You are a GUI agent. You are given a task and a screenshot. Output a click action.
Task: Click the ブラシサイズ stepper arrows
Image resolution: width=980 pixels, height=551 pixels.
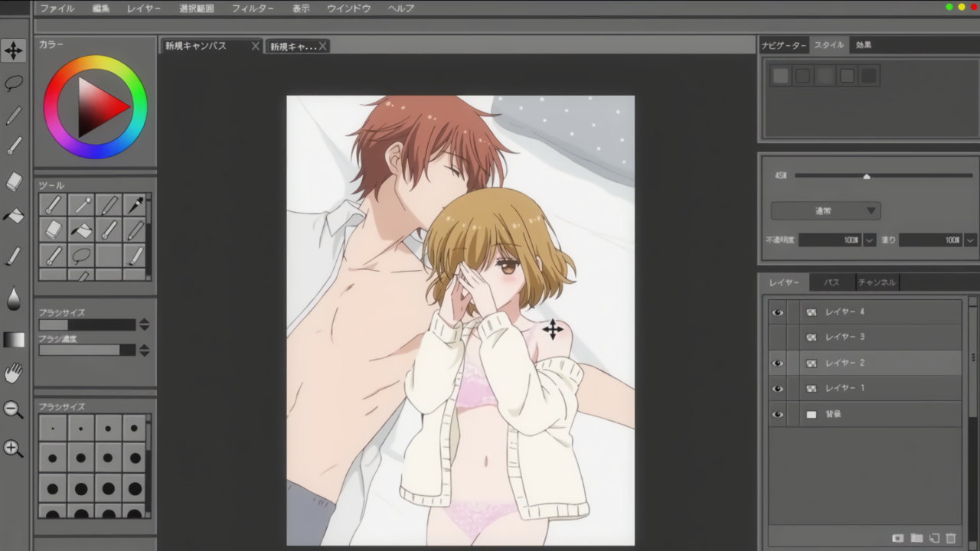144,324
